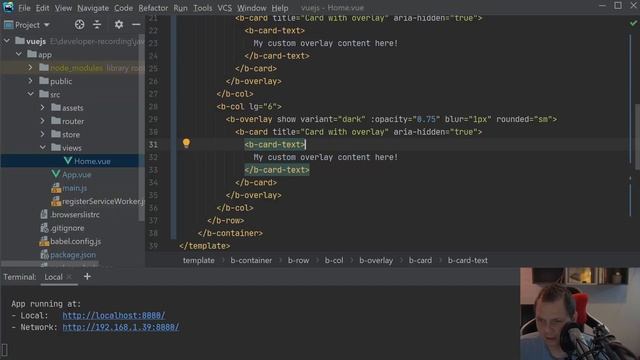Click b-row breadcrumb
The width and height of the screenshot is (640, 360).
pos(298,260)
